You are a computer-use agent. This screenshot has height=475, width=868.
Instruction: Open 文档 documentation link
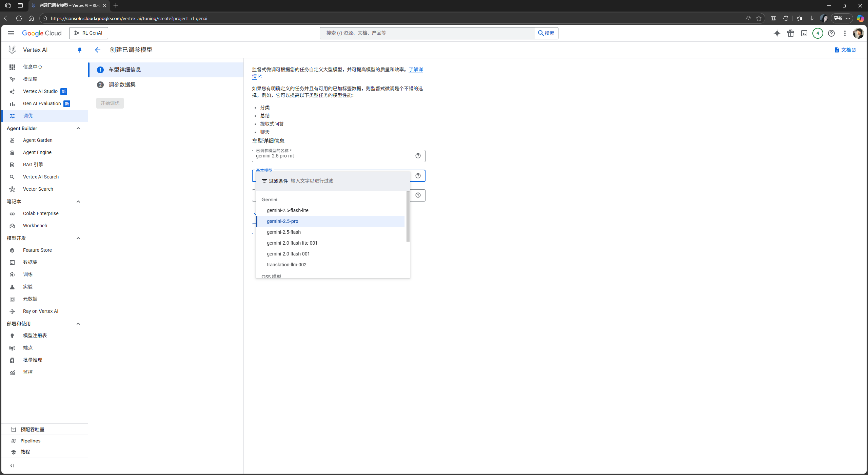click(x=845, y=50)
